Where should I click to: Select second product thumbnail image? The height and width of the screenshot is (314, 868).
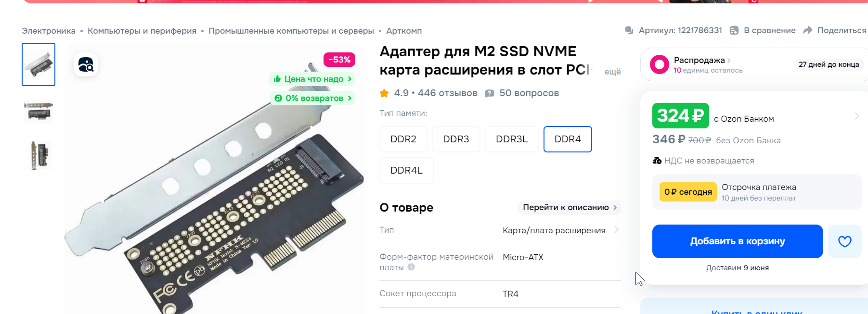(x=39, y=112)
